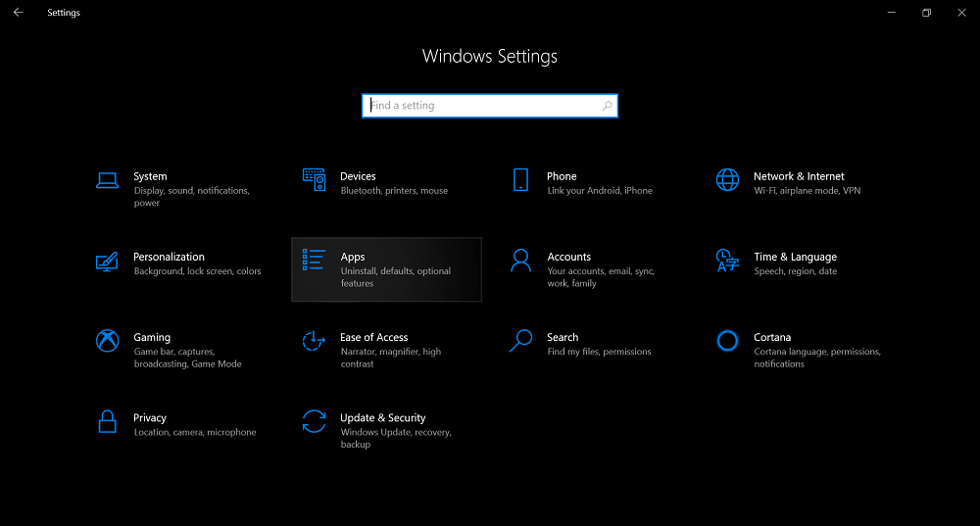Open the Personalization settings title
Viewport: 980px width, 526px height.
[169, 257]
